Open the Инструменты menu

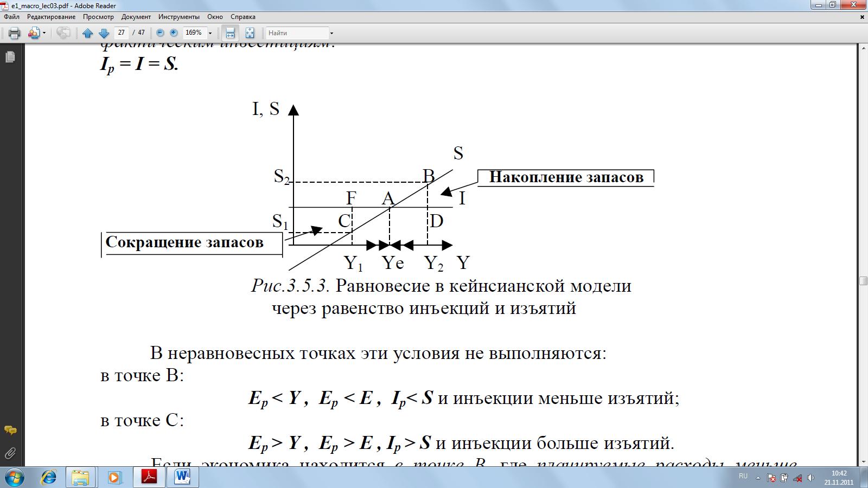point(179,17)
